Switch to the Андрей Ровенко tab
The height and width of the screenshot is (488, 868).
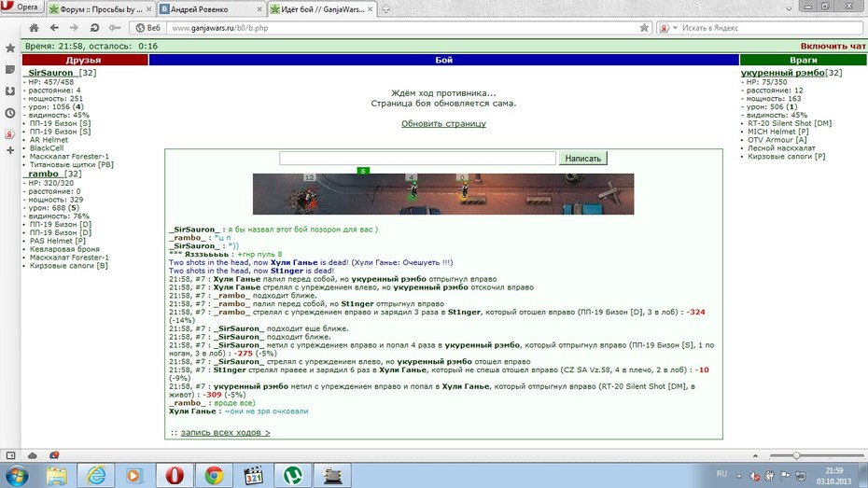point(210,8)
